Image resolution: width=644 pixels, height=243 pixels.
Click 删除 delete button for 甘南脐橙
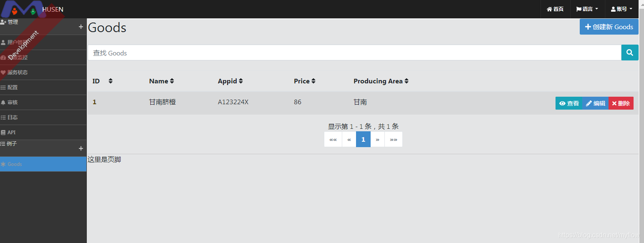[621, 103]
